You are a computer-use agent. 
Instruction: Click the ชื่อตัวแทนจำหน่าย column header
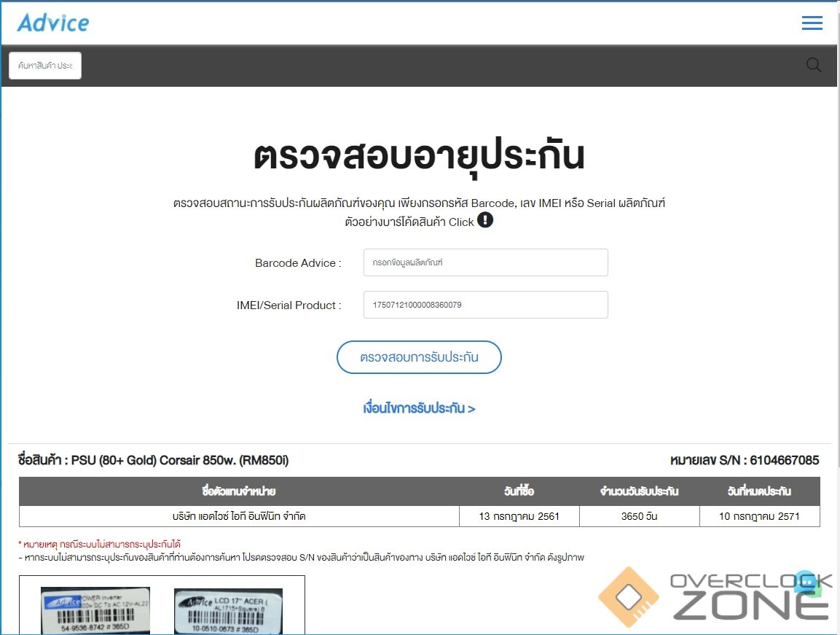[x=239, y=491]
